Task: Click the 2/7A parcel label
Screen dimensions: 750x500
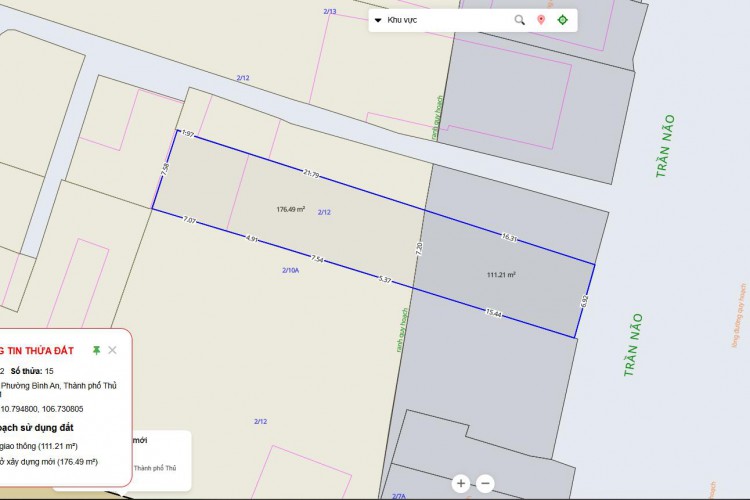Action: (x=398, y=496)
